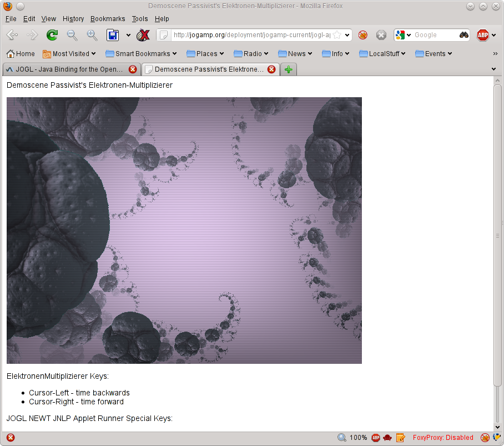
Task: Open the Events bookmark folder
Action: pos(434,54)
